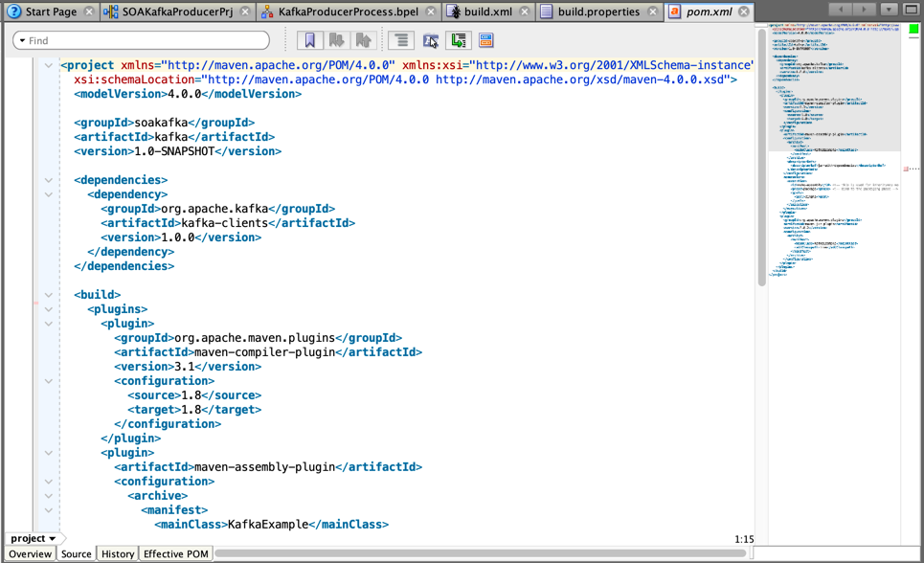
Task: Go to previous bookmark
Action: tap(363, 40)
